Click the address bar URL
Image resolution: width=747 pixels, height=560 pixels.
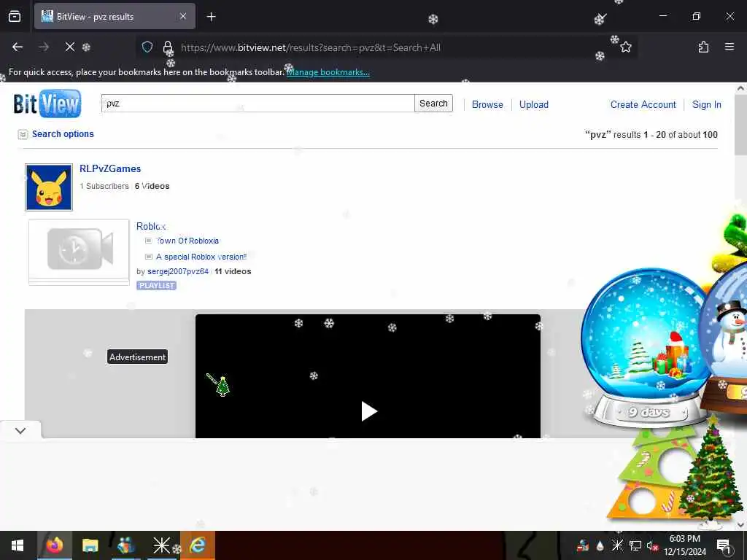pos(311,47)
